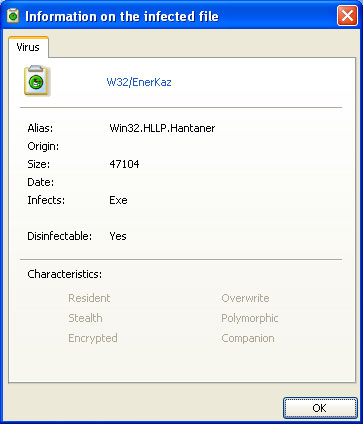Click the dialog title text
This screenshot has width=363, height=424.
(122, 16)
